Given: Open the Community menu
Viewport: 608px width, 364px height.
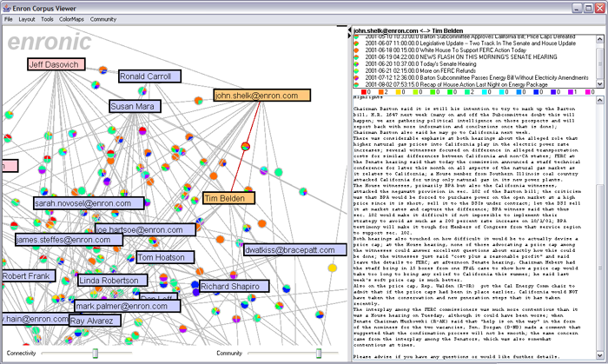Looking at the screenshot, I should click(x=103, y=19).
